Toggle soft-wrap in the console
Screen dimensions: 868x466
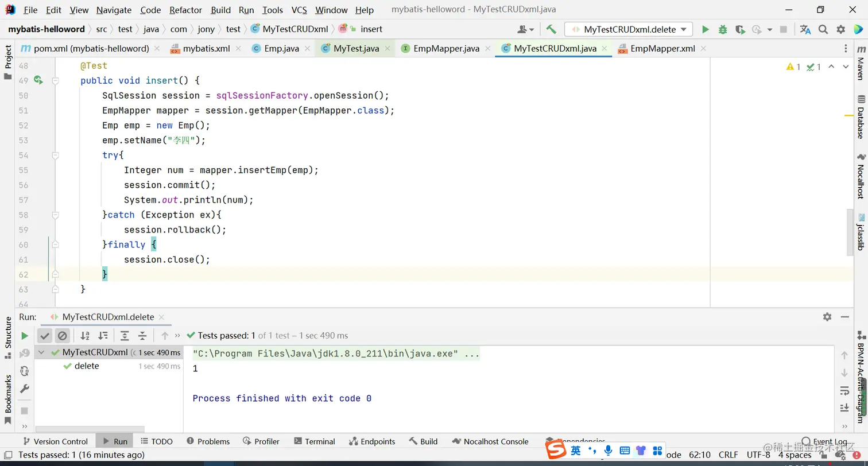click(844, 391)
